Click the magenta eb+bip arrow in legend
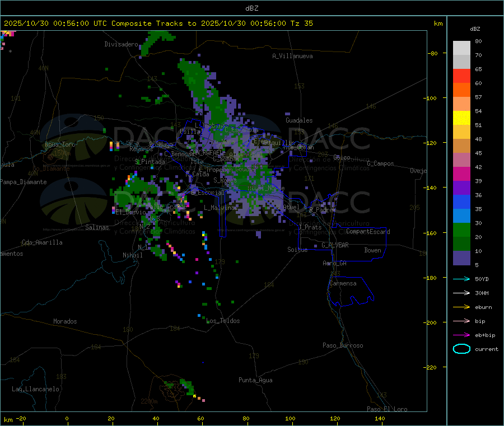Screen dimensions: 504x426 pos(461,335)
